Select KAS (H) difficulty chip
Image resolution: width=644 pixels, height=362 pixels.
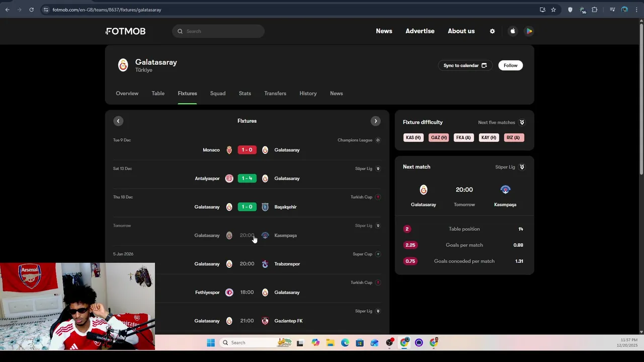(x=413, y=138)
